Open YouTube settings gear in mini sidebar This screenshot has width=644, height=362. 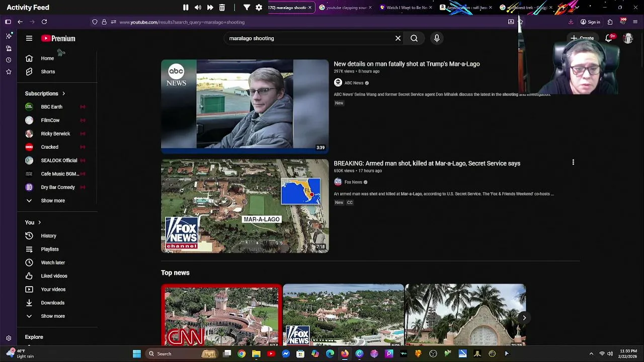pyautogui.click(x=9, y=339)
